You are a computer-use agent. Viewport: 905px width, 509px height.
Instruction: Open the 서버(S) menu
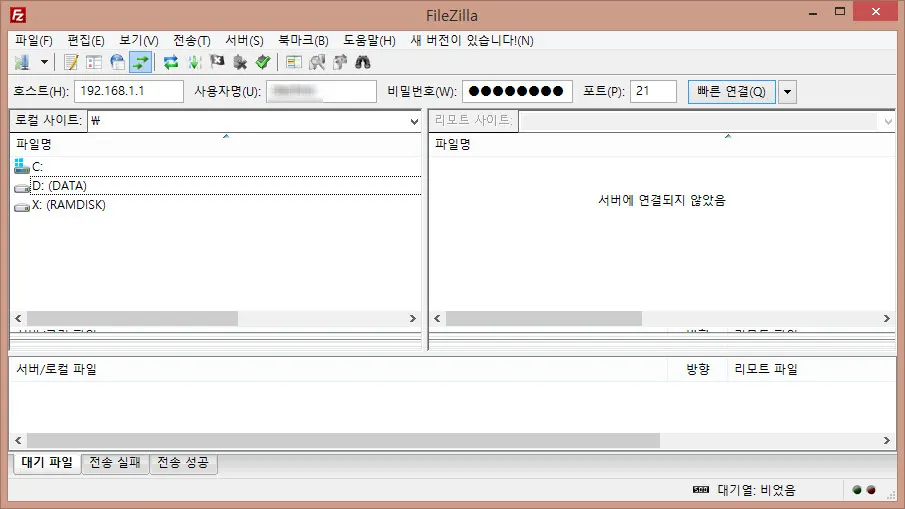[244, 40]
